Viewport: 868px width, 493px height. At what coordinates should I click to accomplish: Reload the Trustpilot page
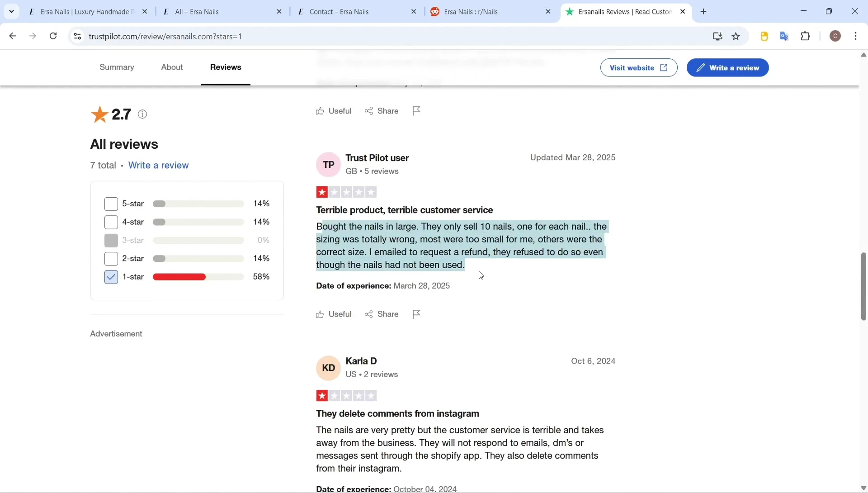coord(53,36)
